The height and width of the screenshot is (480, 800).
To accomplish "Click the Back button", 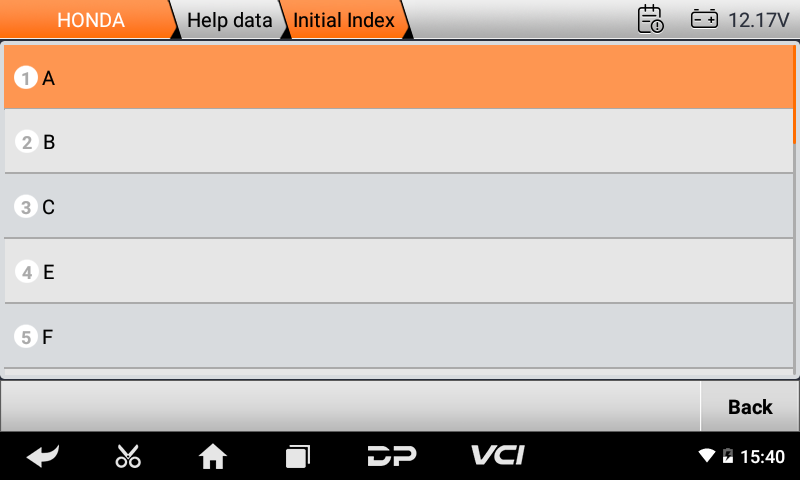I will pos(749,407).
